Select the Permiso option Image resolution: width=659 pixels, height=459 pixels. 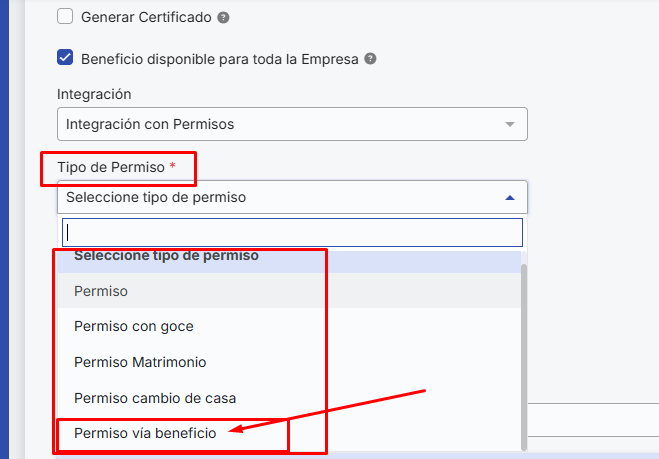(289, 291)
